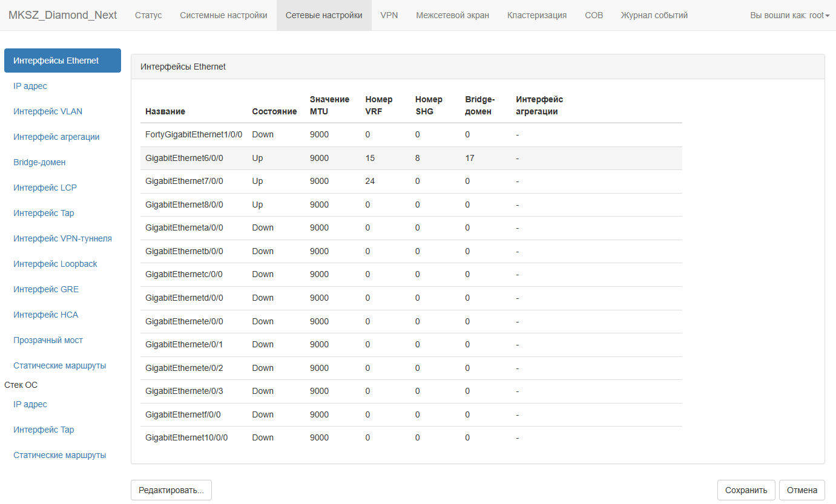
Task: Click Bridge-домен value 17 of GigabitEthernet6/0/0
Action: tap(470, 158)
